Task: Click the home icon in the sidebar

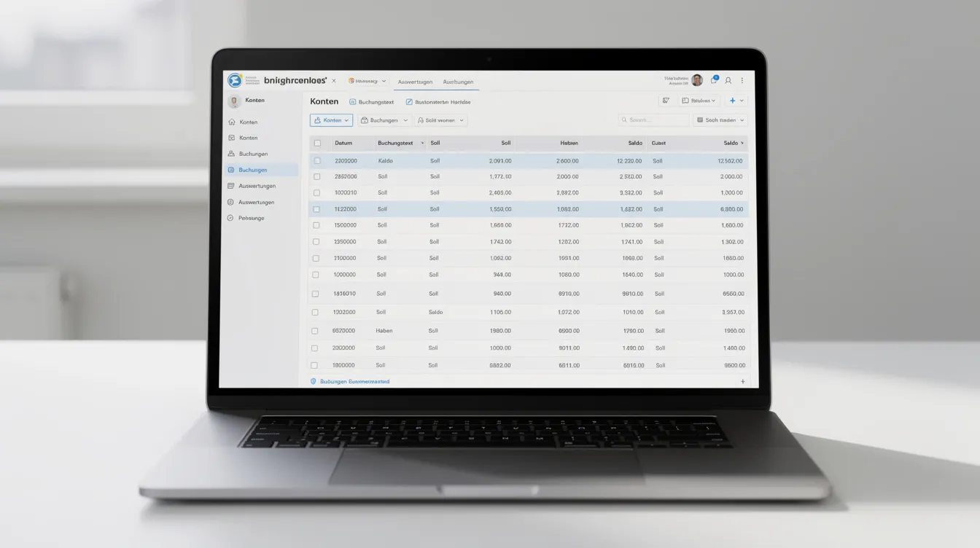Action: pyautogui.click(x=232, y=122)
